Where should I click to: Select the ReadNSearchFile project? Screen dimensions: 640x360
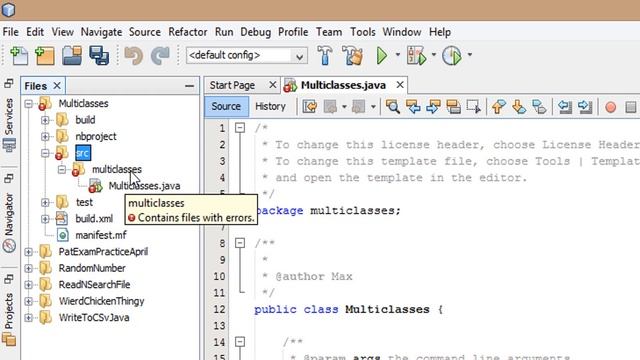click(94, 284)
